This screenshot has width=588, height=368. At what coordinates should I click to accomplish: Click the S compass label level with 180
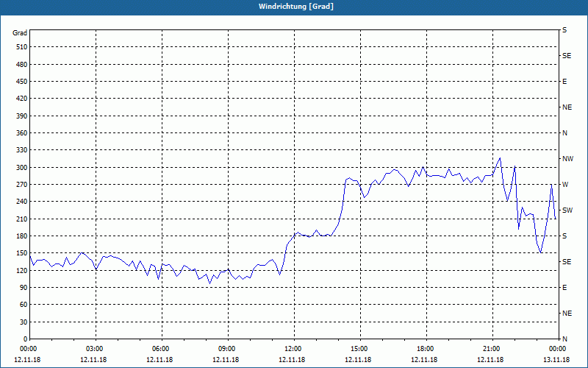(x=564, y=236)
